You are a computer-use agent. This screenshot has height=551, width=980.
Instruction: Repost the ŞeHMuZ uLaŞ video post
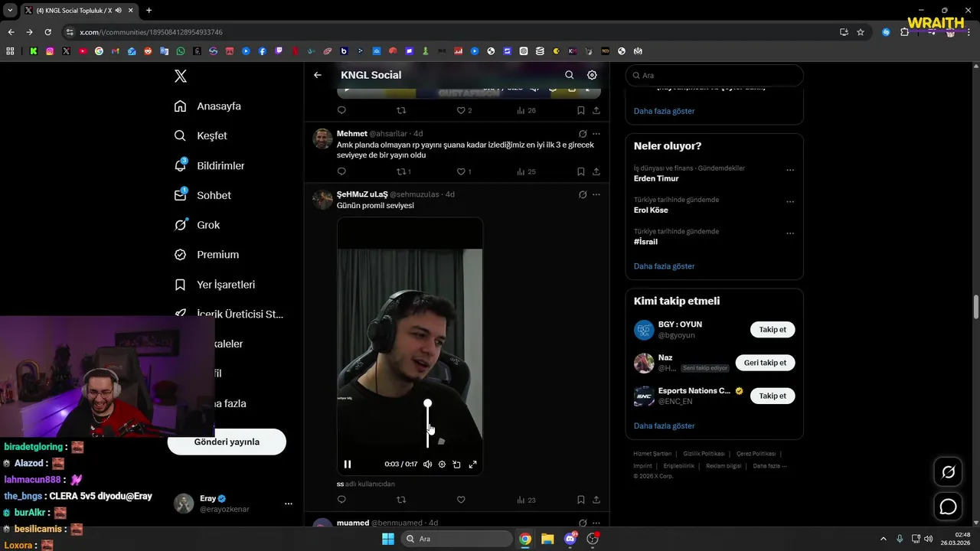click(401, 500)
